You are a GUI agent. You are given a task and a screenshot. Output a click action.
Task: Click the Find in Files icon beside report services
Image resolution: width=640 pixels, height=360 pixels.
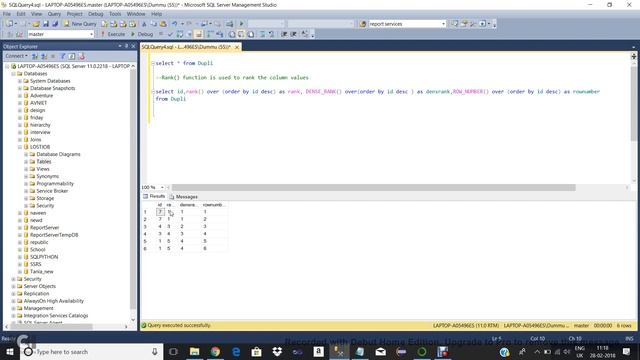pos(362,24)
